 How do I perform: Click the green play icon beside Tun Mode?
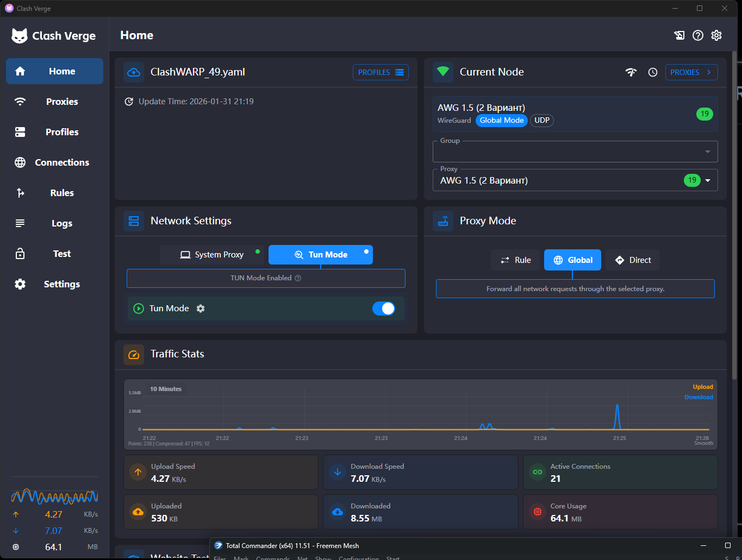139,309
